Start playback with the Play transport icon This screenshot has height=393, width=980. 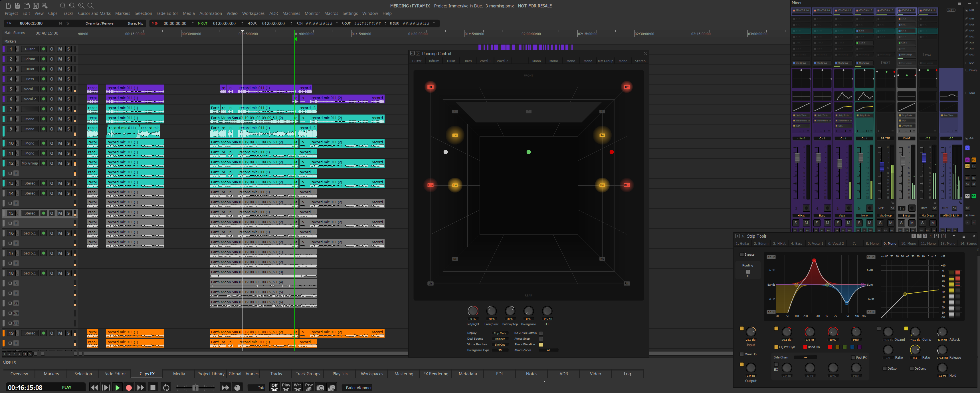pyautogui.click(x=118, y=387)
